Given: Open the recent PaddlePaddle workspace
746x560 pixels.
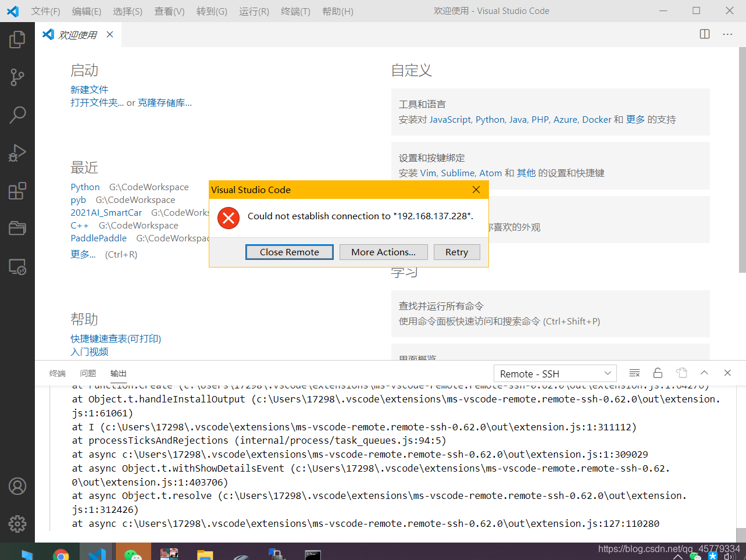Looking at the screenshot, I should tap(99, 238).
